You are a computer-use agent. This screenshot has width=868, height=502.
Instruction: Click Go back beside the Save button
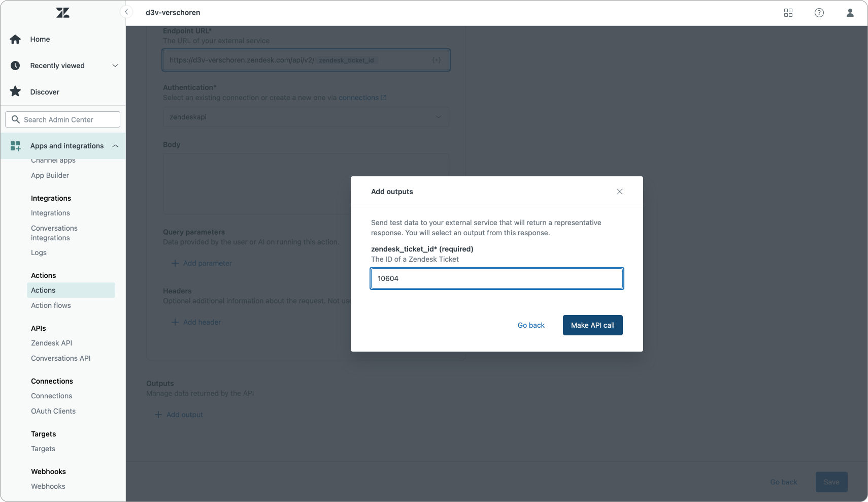(x=784, y=482)
